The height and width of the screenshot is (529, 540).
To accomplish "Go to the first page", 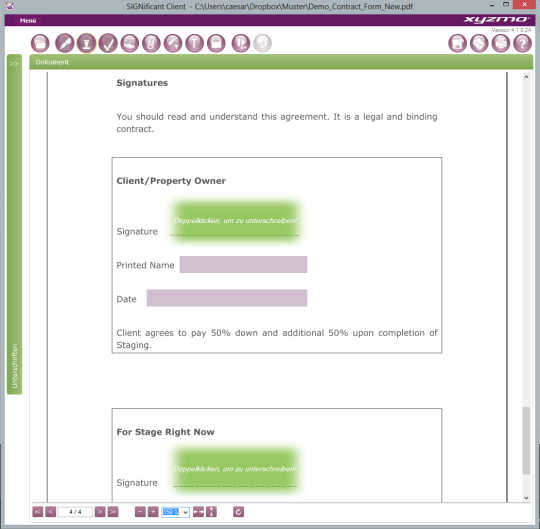I will click(38, 512).
